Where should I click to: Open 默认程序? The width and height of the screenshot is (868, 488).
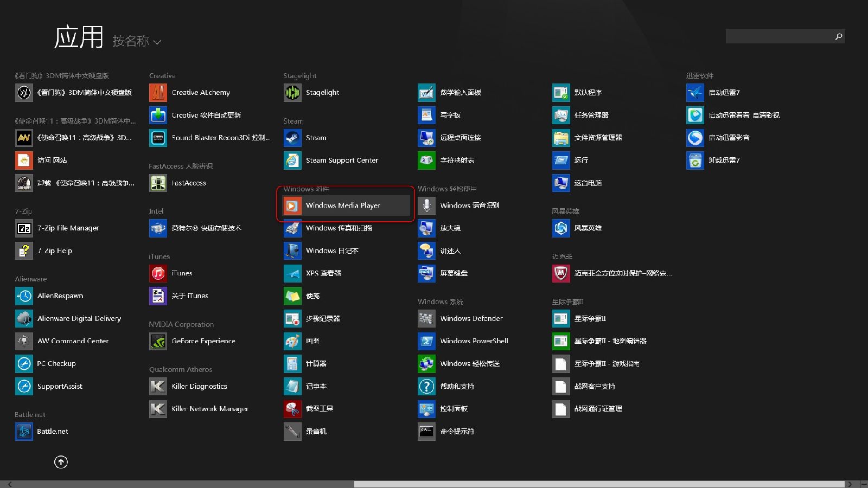(x=577, y=93)
